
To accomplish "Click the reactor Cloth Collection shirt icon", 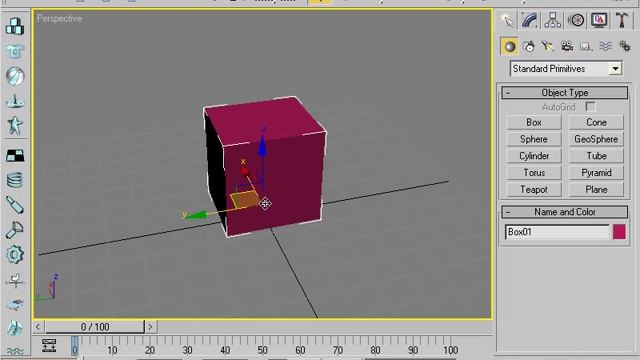I will click(15, 51).
